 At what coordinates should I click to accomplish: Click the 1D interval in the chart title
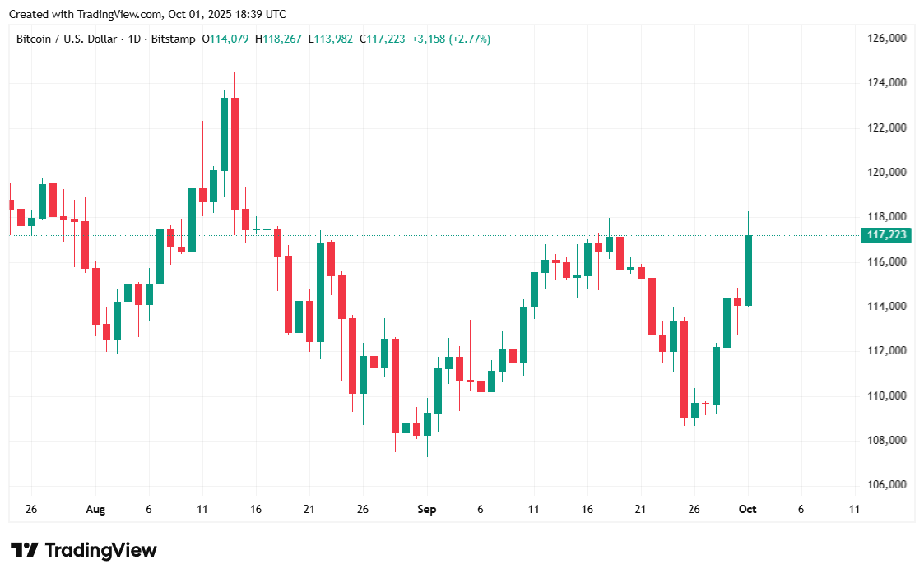tap(135, 39)
